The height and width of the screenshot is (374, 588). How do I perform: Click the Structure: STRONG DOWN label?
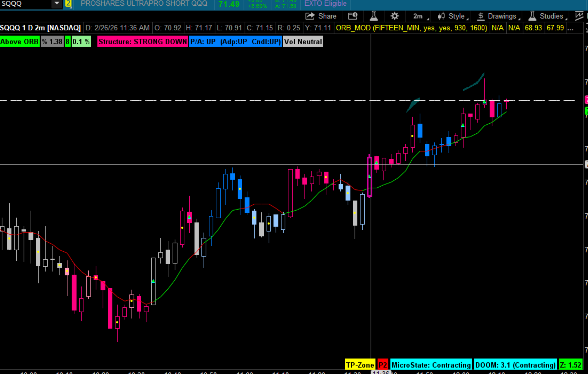(x=143, y=42)
